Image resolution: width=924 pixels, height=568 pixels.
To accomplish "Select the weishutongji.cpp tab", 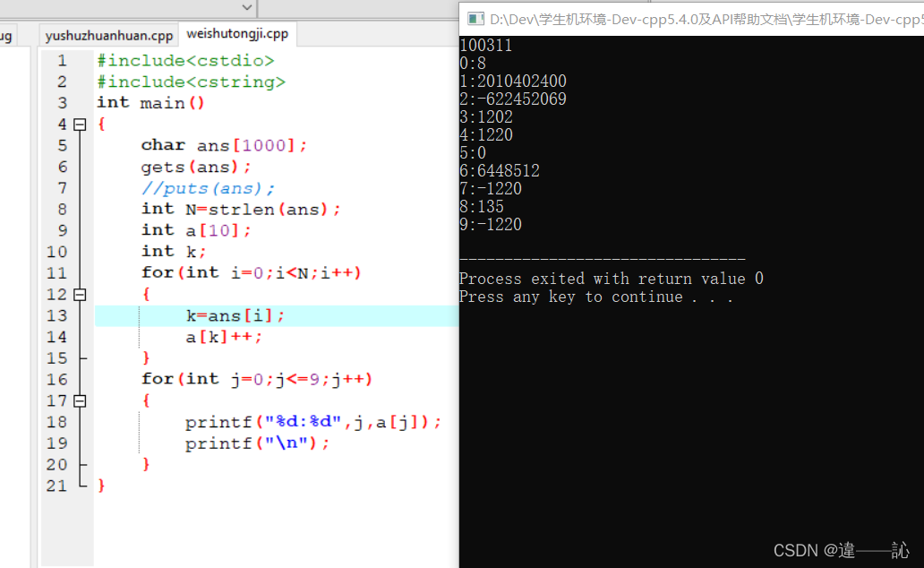I will click(237, 34).
